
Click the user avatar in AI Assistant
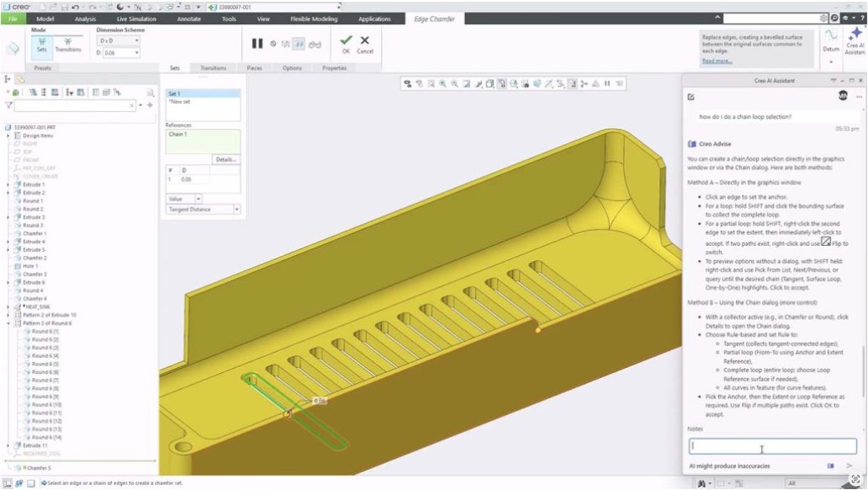coord(843,97)
